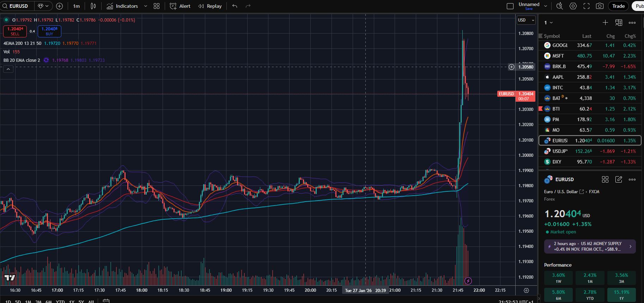This screenshot has height=303, width=644.
Task: Add a symbol to the watchlist
Action: [605, 23]
